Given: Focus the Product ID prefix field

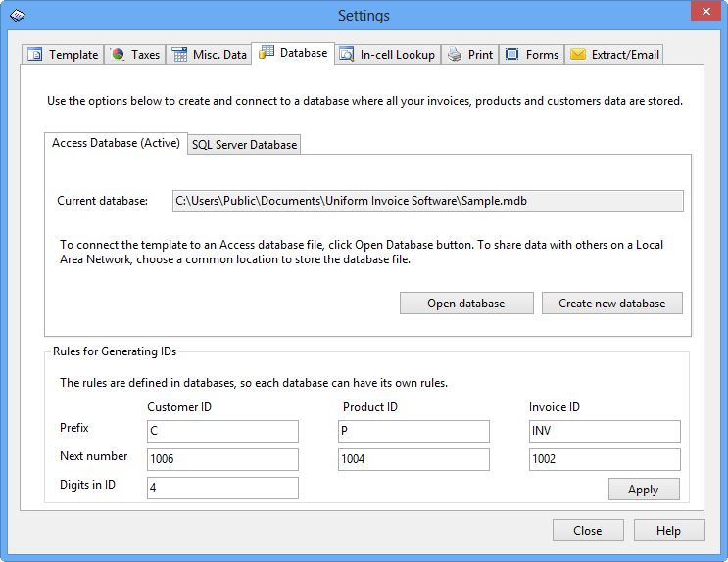Looking at the screenshot, I should [x=413, y=431].
